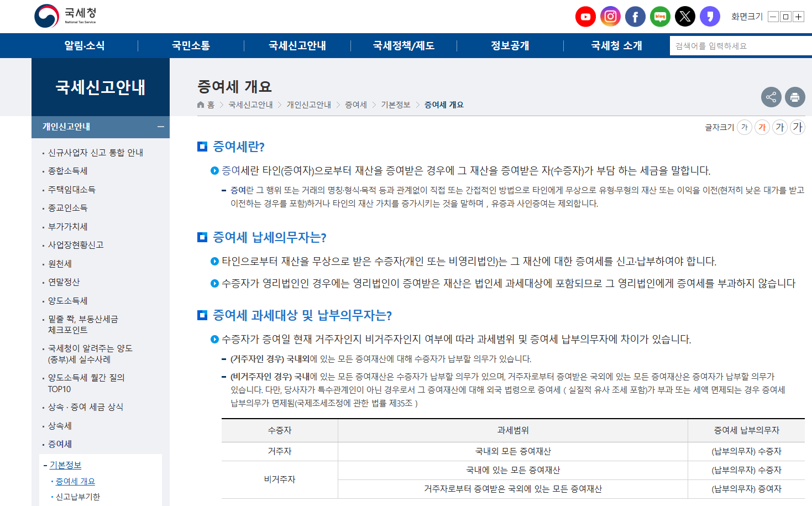Click the 국세청 logo in the header
This screenshot has height=506, width=812.
point(65,16)
